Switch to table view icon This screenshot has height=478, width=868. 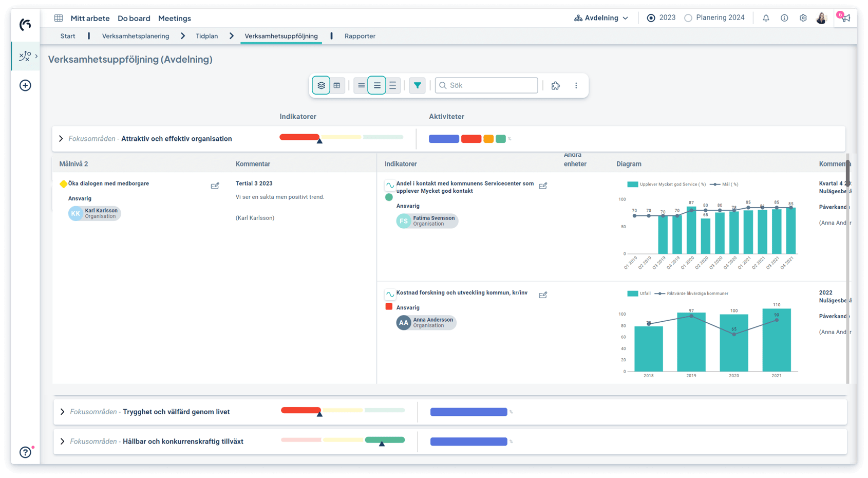pos(337,85)
